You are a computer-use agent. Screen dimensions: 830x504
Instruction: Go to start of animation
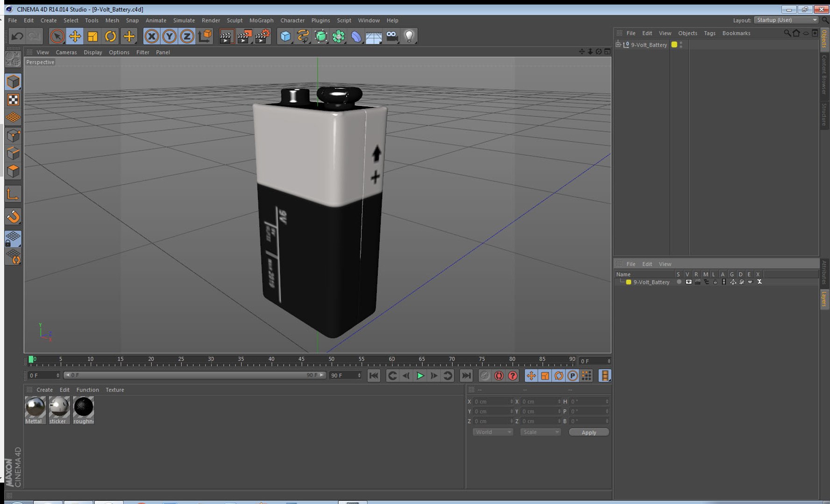tap(374, 376)
